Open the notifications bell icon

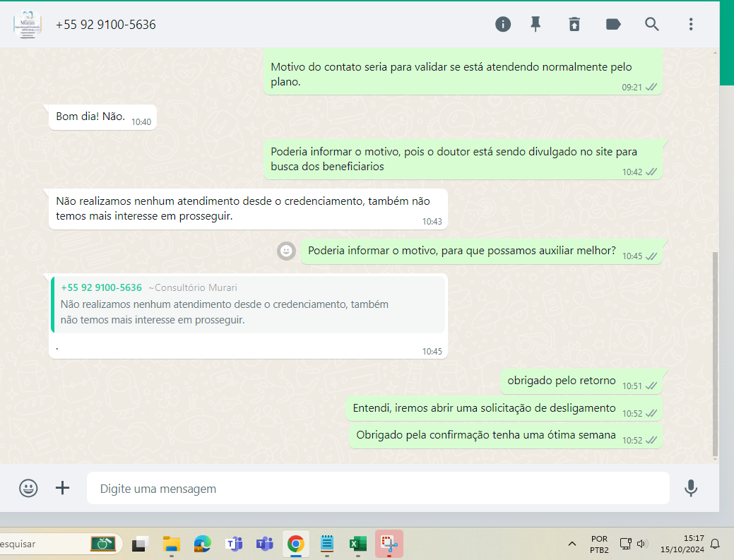(715, 544)
